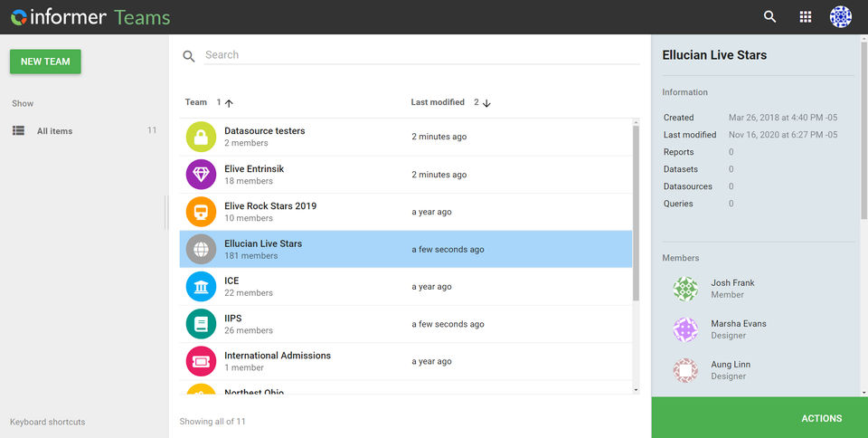Open the ACTIONS menu button
This screenshot has height=438, width=868.
click(821, 418)
